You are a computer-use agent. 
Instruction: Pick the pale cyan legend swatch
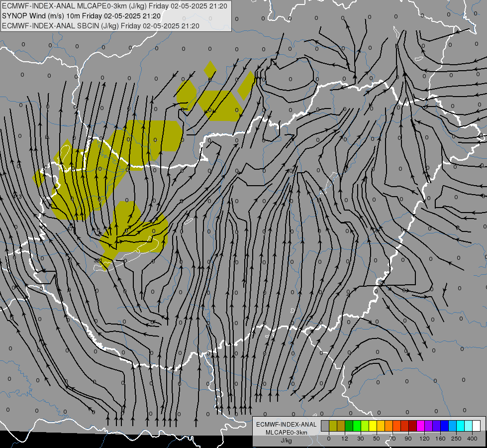(469, 426)
